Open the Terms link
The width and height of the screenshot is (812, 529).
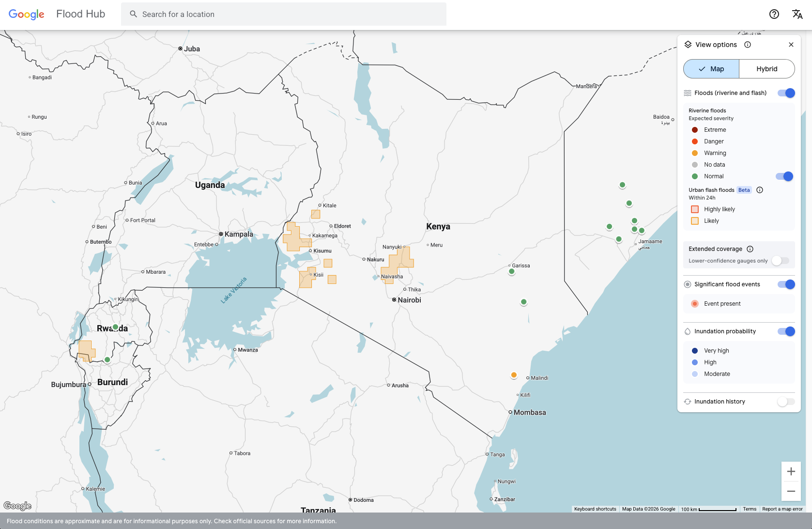[x=749, y=509]
